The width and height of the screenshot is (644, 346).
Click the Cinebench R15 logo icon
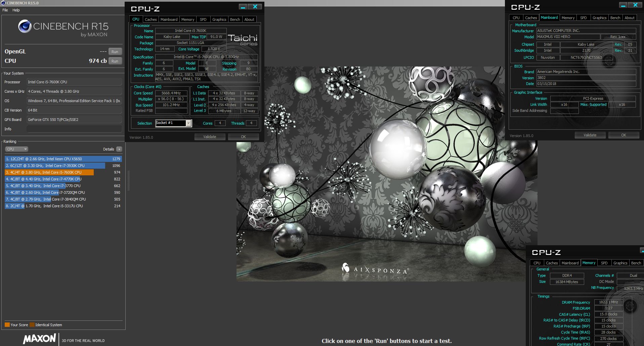[x=25, y=26]
